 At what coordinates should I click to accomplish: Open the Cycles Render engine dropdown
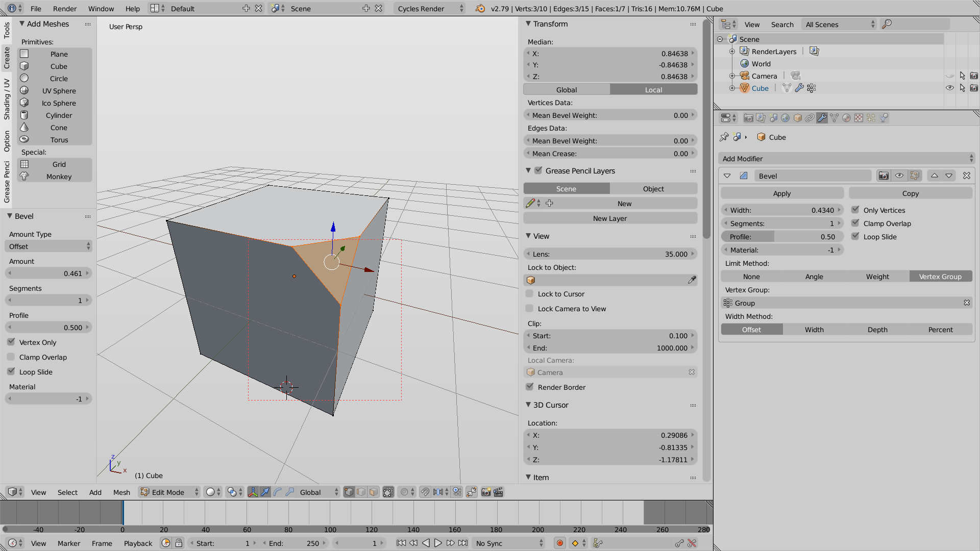coord(429,9)
